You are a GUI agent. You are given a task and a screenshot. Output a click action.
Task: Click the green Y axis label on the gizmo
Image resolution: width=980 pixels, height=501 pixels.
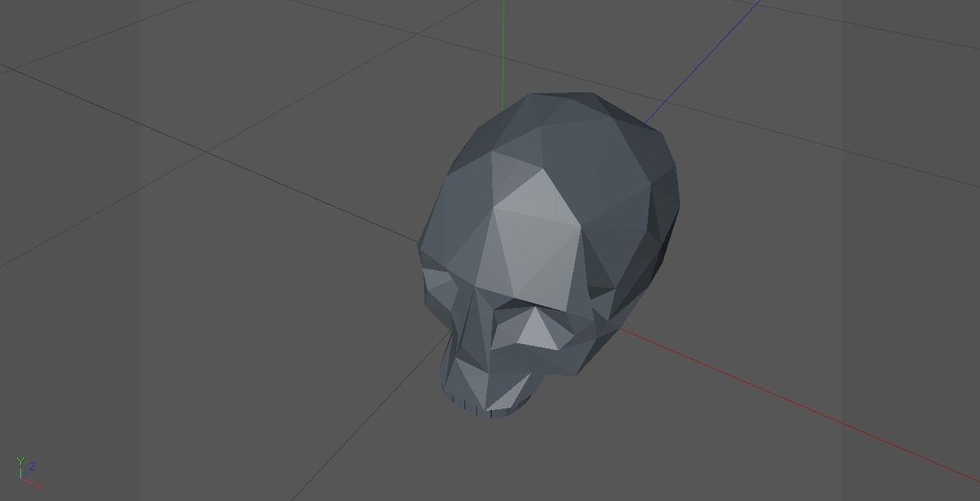(20, 459)
